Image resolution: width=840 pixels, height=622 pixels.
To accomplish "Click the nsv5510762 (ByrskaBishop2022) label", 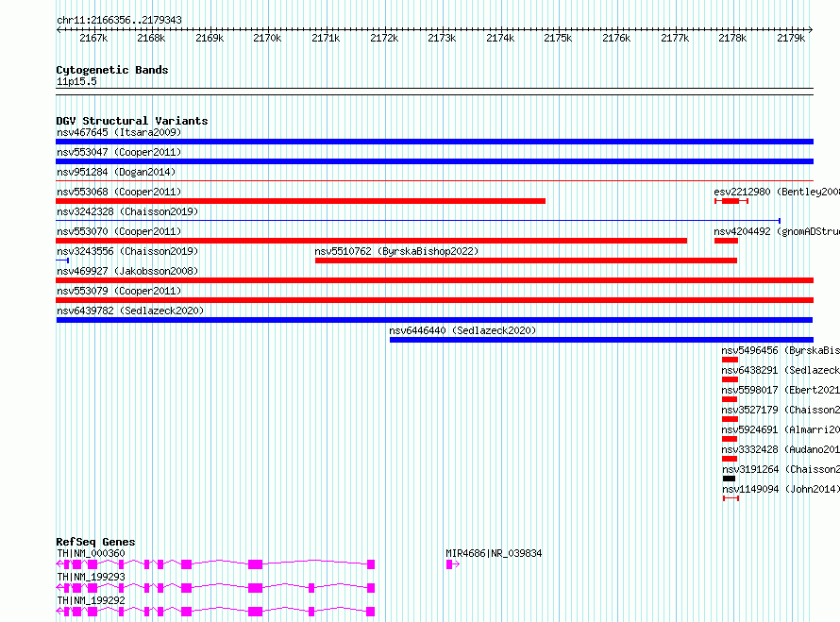I will (x=396, y=251).
